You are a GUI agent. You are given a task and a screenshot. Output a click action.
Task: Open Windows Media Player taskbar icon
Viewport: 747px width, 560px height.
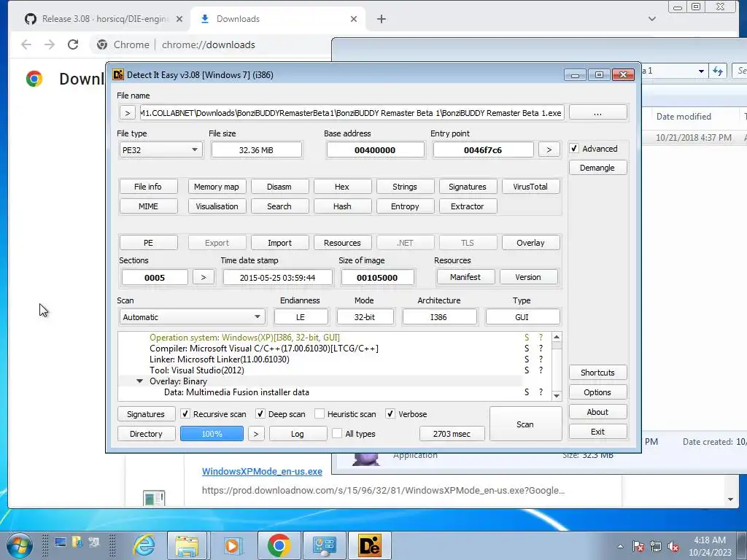233,545
